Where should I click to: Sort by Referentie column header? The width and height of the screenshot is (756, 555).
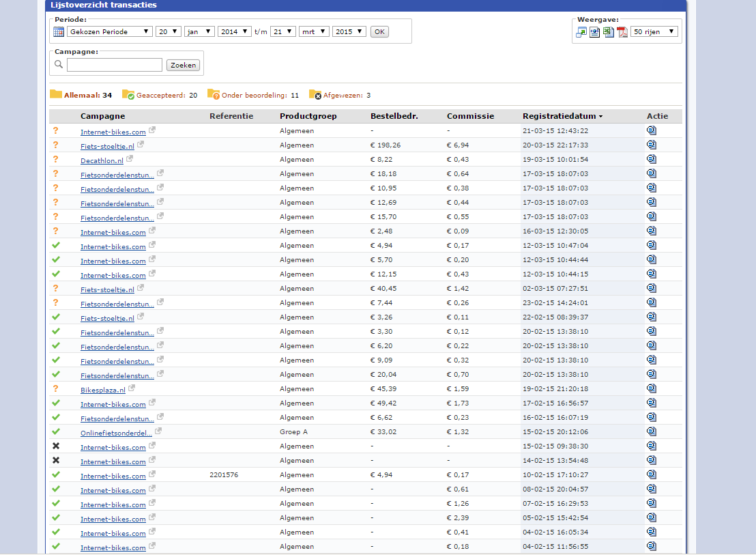(x=231, y=116)
